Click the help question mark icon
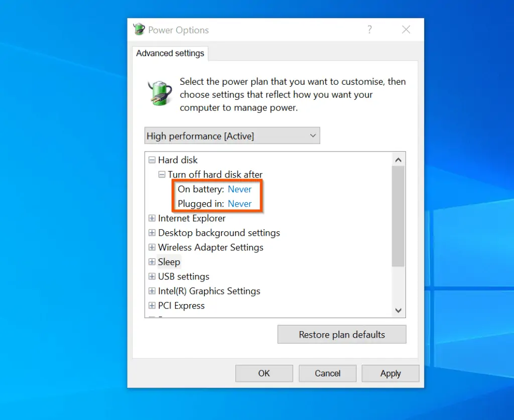This screenshot has height=420, width=514. 370,30
